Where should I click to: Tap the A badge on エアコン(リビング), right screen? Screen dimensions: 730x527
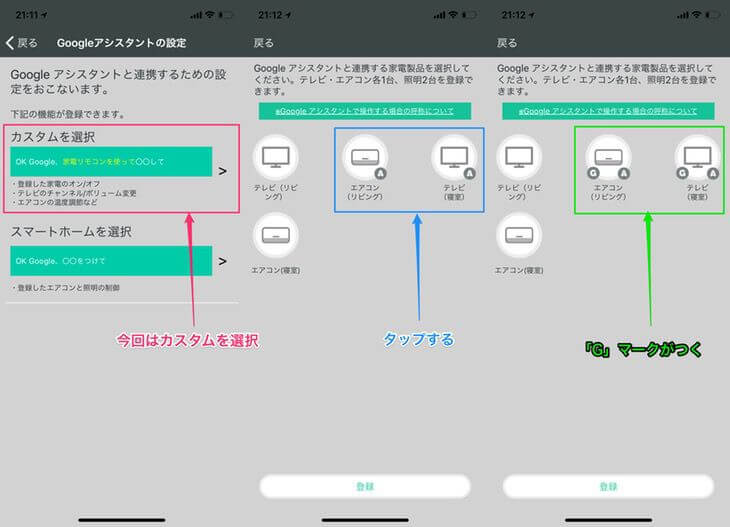click(624, 174)
